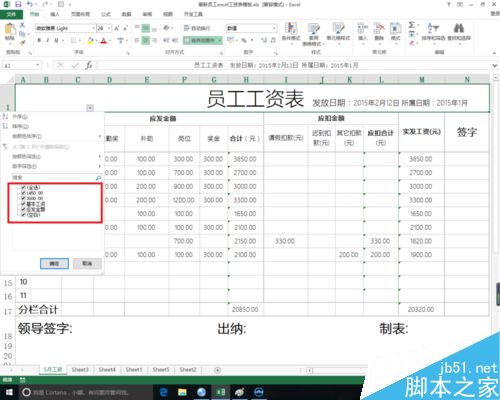This screenshot has height=400, width=500.
Task: Click the Cut scissors icon
Action: tap(22, 25)
